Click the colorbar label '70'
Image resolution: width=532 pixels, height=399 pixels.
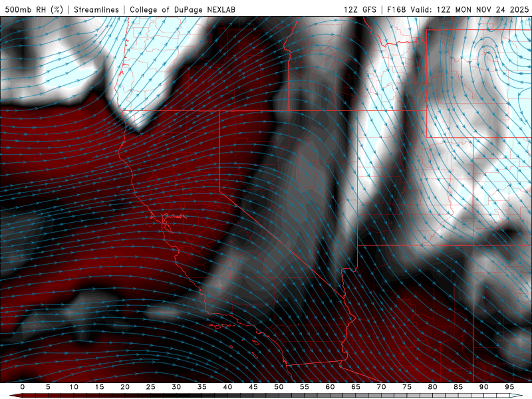coord(381,387)
